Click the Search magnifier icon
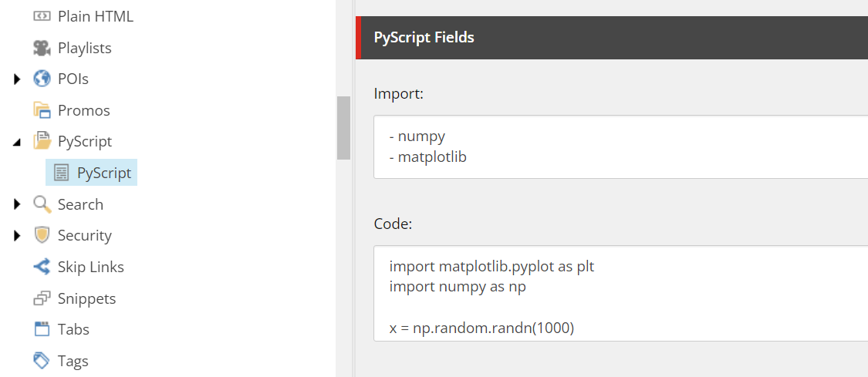Screen dimensions: 868x377 [x=42, y=204]
